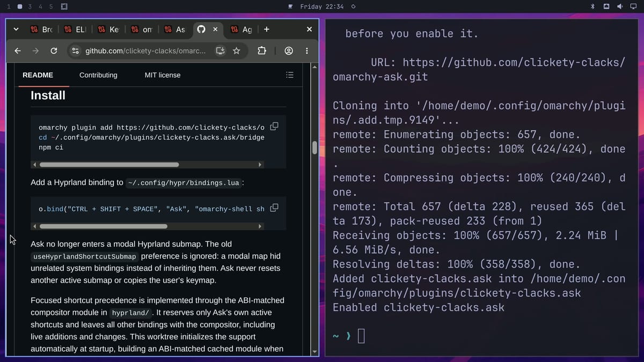Install the page as an app
Viewport: 644px width, 362px height.
pyautogui.click(x=220, y=51)
